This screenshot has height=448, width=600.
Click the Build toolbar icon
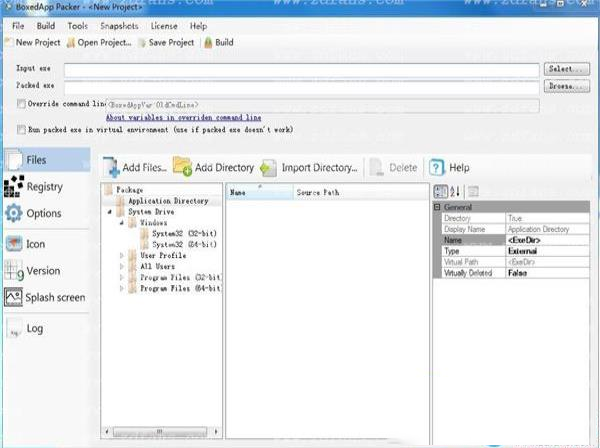click(x=208, y=42)
